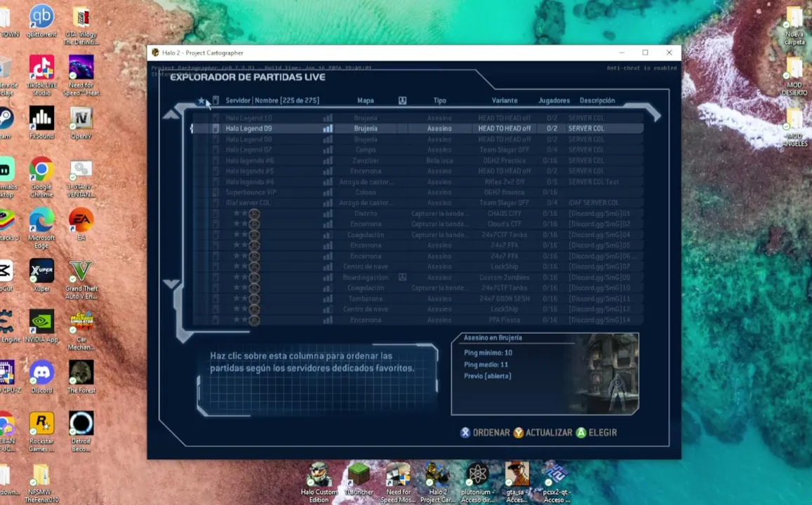Click custom map download column header icon

pos(402,100)
